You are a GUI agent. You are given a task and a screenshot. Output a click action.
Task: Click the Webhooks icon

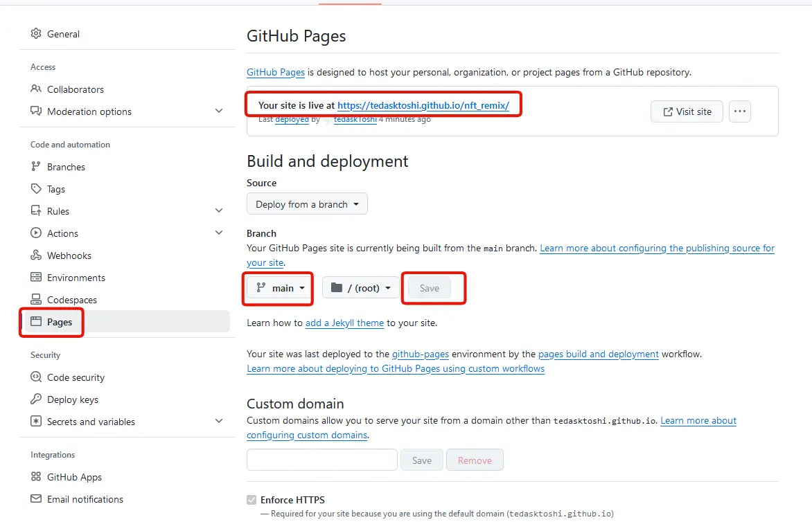(x=36, y=255)
